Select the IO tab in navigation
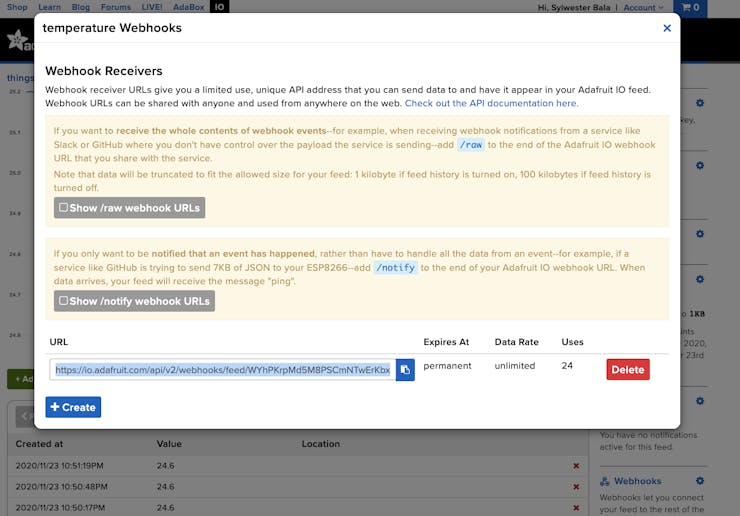 pos(219,7)
